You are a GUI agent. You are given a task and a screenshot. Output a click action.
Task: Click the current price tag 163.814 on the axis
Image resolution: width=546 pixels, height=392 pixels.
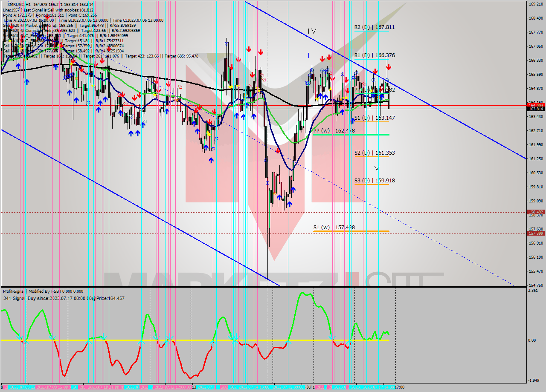[535, 109]
